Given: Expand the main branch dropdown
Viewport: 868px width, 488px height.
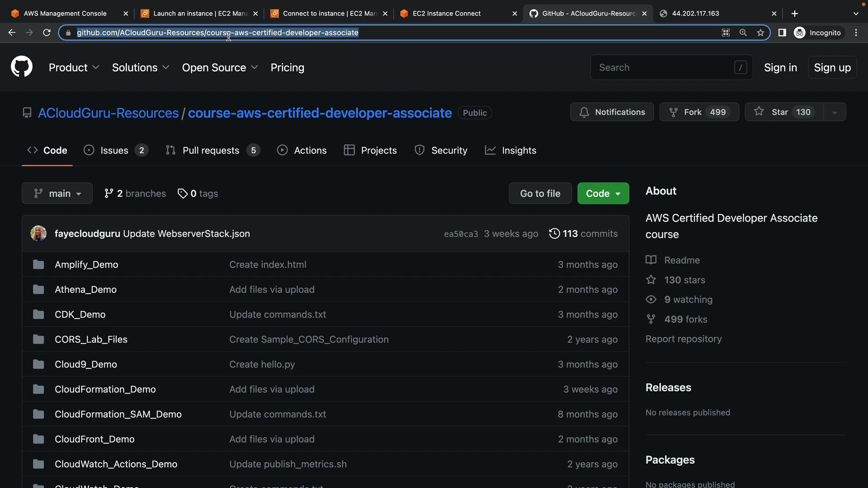Looking at the screenshot, I should tap(57, 193).
